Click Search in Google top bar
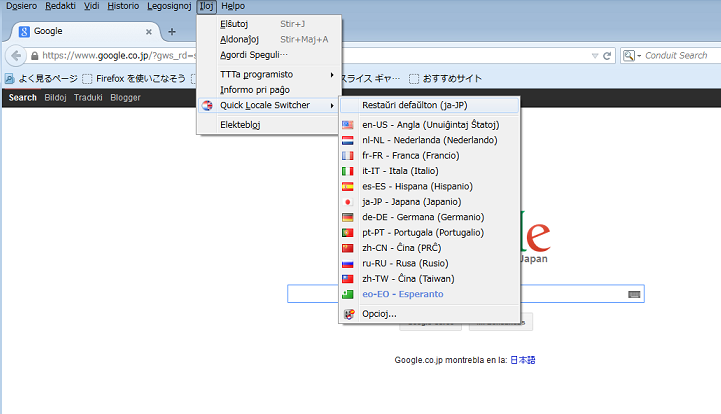Viewport: 721px width, 414px height. point(23,98)
